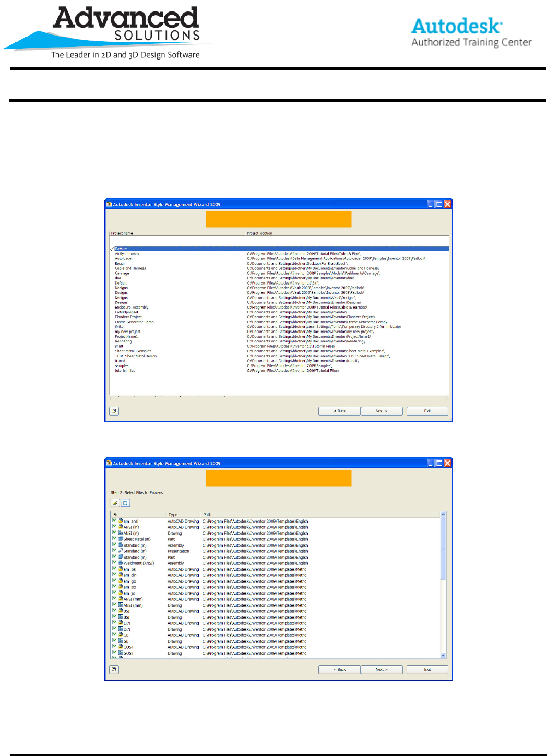547x756 pixels.
Task: Click the assembly icon of Weldment (ANSI)
Action: click(x=121, y=563)
